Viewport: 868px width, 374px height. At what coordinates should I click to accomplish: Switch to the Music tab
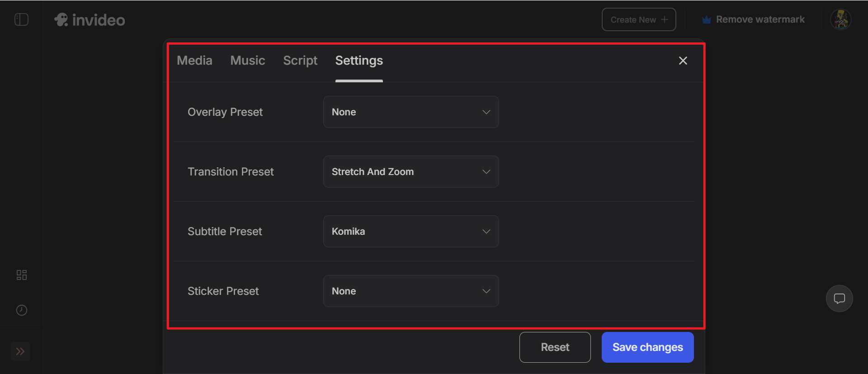247,61
